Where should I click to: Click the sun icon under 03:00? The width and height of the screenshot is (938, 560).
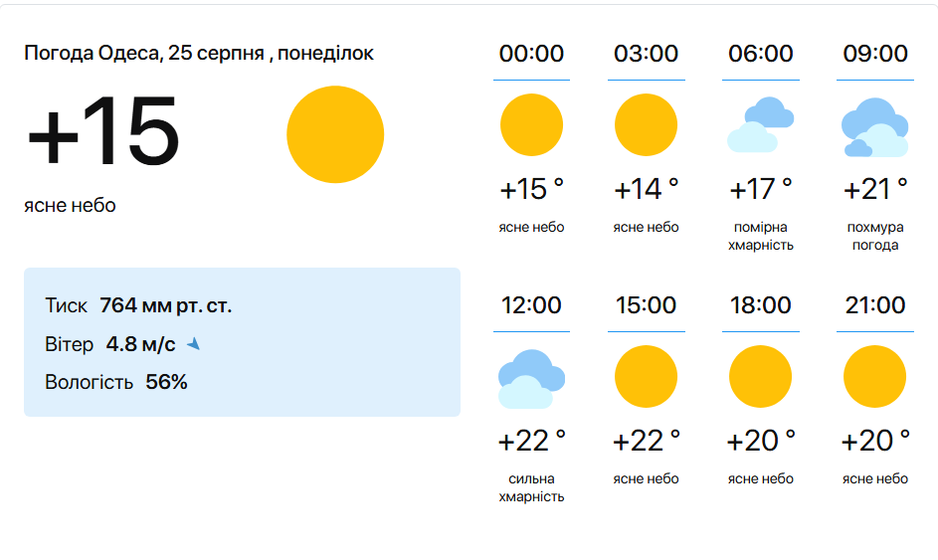(646, 125)
